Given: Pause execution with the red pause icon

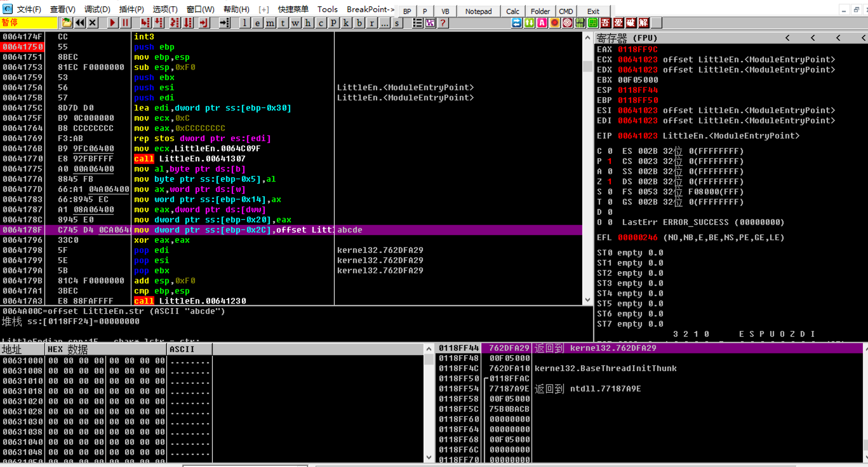Looking at the screenshot, I should [x=125, y=23].
